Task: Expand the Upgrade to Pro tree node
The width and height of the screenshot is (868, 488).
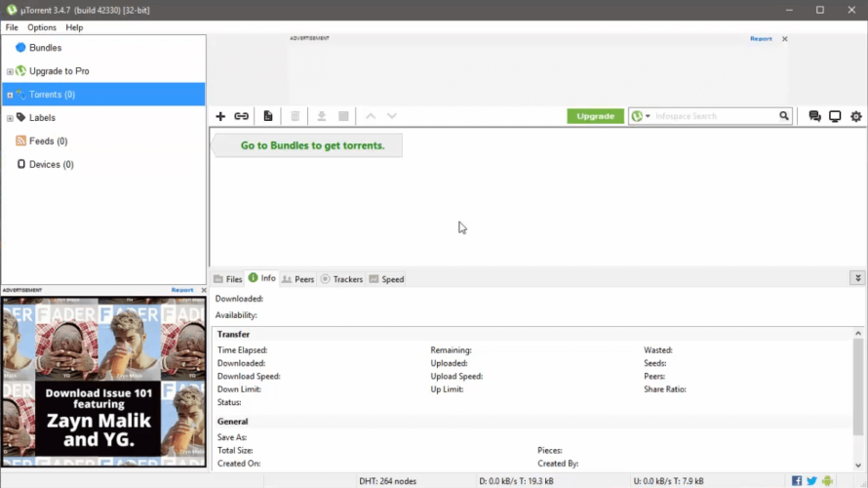Action: click(10, 71)
